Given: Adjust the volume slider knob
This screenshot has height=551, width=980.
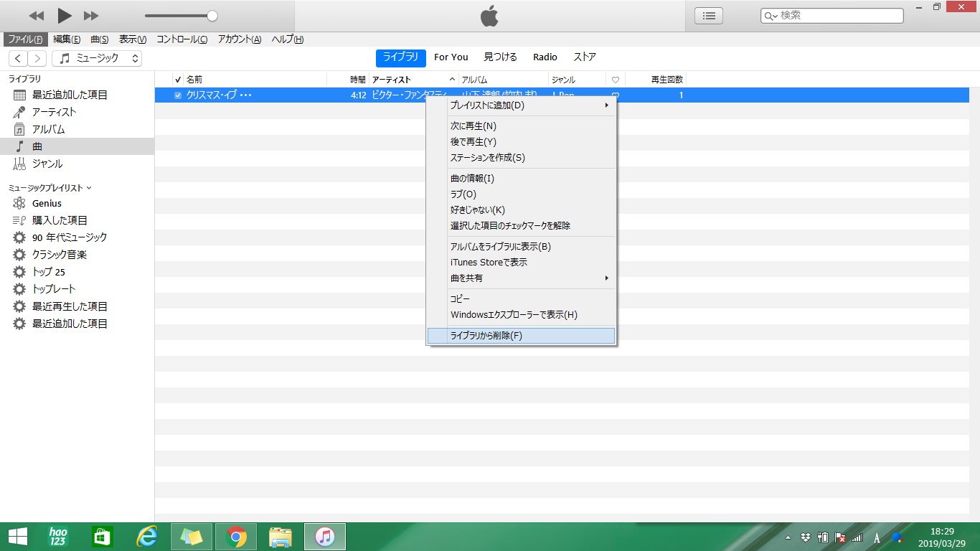Looking at the screenshot, I should coord(212,16).
